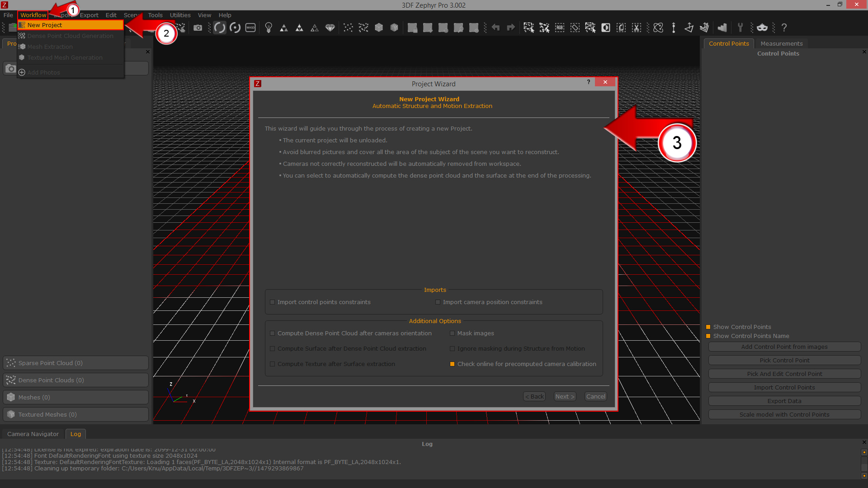Show sparse point cloud toolbar icon
Image resolution: width=868 pixels, height=488 pixels.
pyautogui.click(x=348, y=28)
